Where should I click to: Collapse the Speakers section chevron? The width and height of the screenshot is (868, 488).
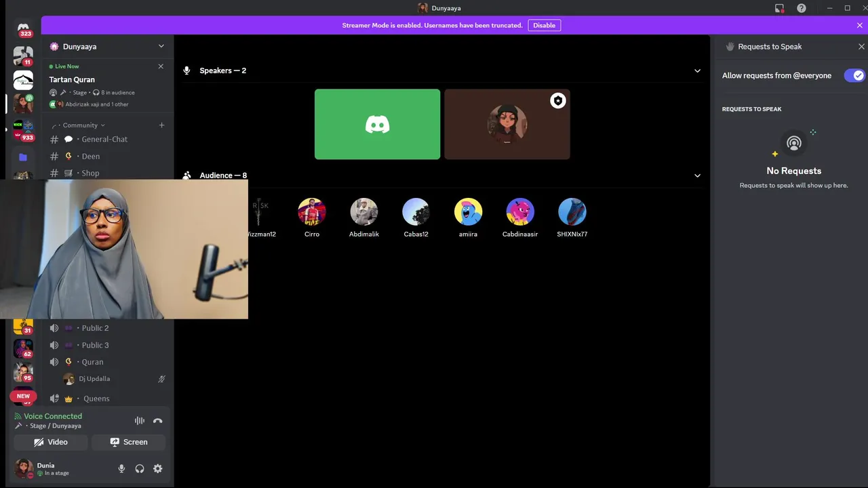pyautogui.click(x=697, y=70)
